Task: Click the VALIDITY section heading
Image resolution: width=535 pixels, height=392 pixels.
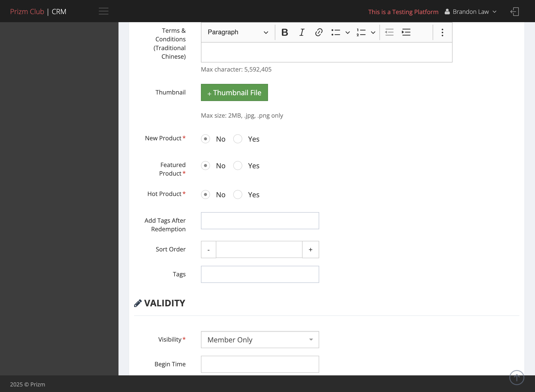Action: click(x=165, y=303)
